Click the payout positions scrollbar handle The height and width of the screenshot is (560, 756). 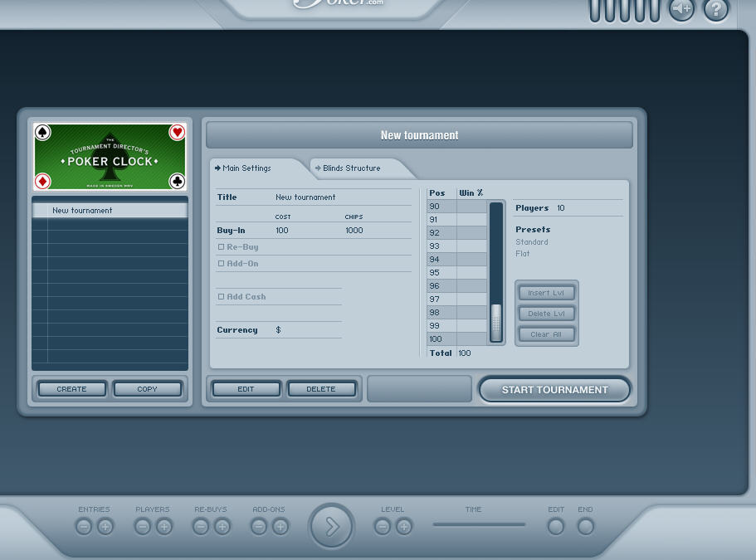point(496,322)
